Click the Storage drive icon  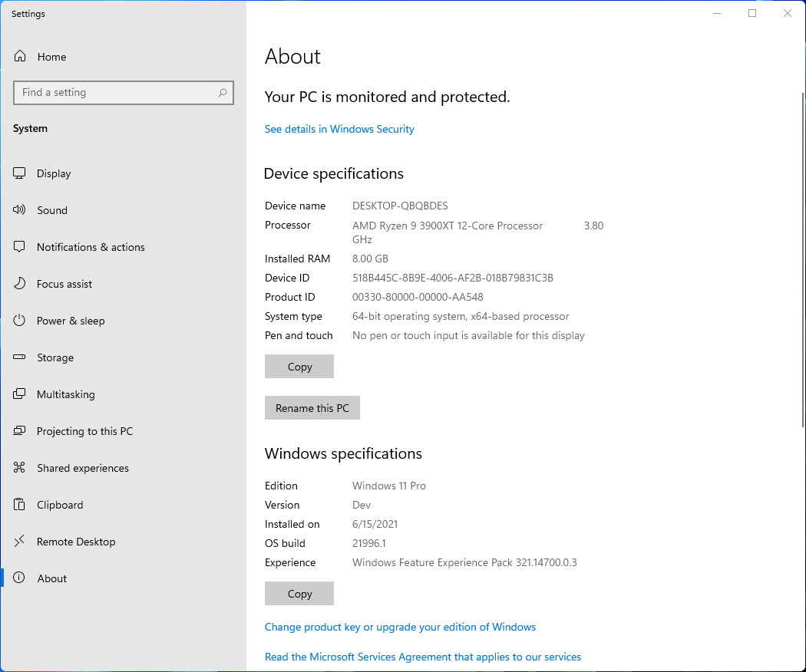click(19, 357)
